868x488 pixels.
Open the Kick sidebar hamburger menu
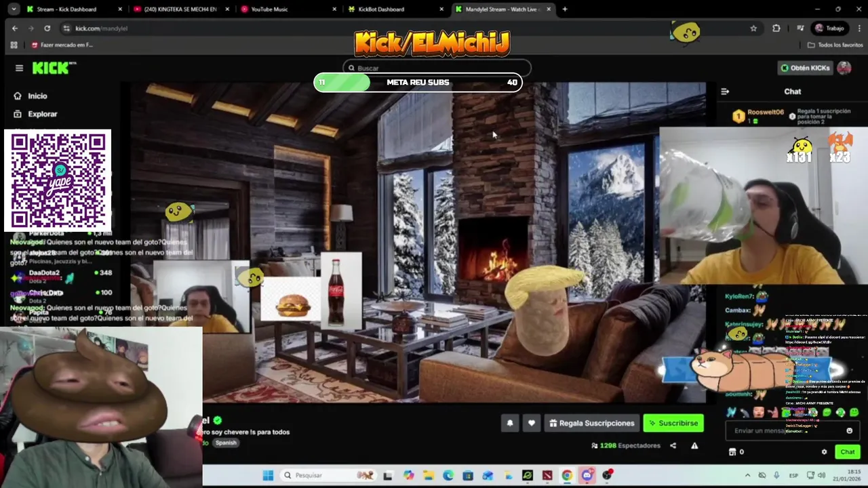tap(19, 68)
